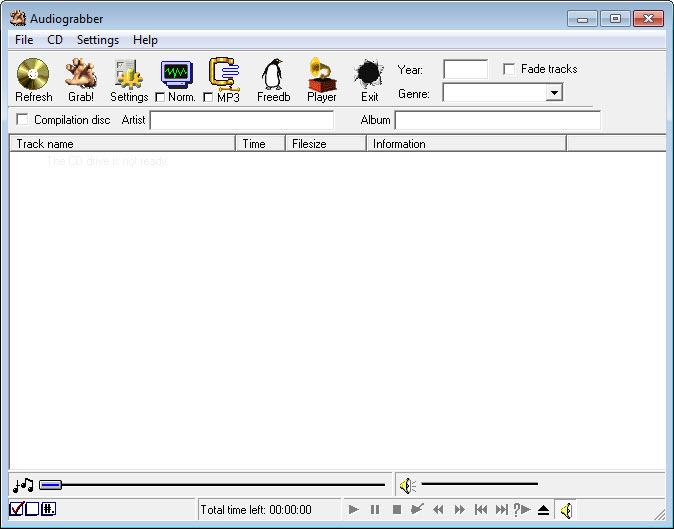Sort by the Track name column header

tap(123, 144)
